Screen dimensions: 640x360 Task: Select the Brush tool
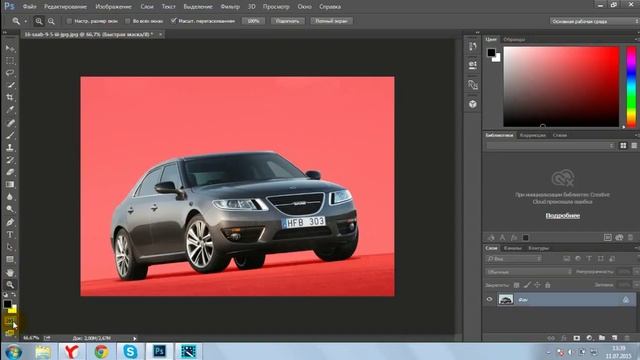pyautogui.click(x=10, y=135)
